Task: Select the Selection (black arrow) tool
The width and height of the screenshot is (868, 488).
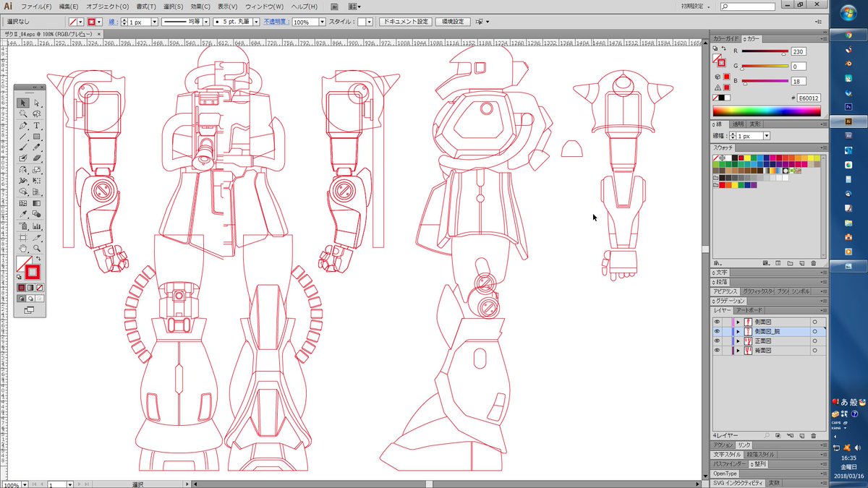Action: pos(23,103)
